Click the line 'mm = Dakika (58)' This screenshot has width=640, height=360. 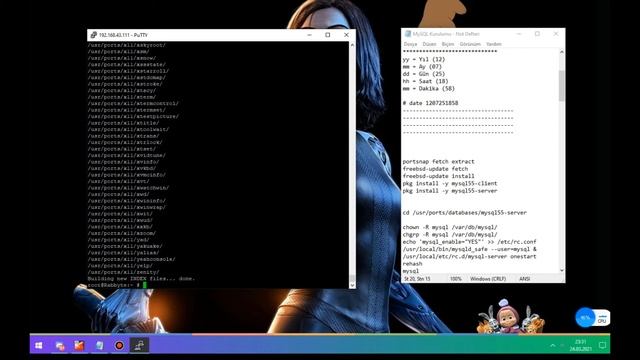coord(429,89)
